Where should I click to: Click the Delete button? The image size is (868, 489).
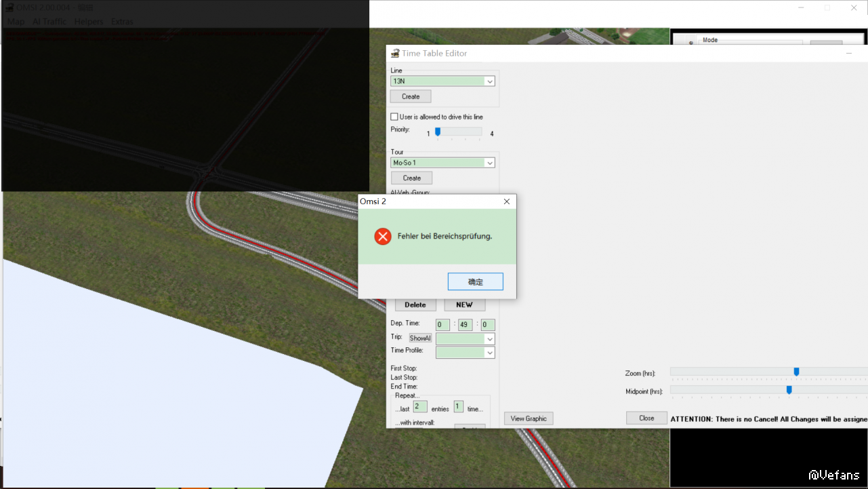[415, 305]
